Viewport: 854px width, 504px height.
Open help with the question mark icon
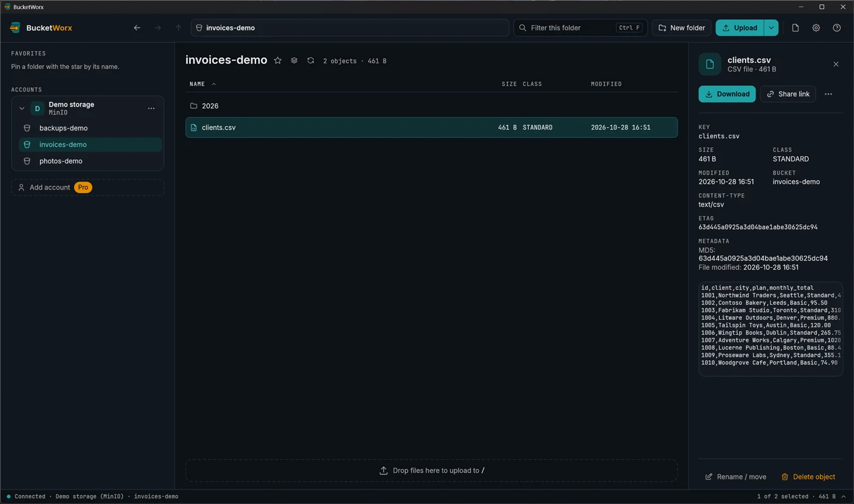(x=837, y=27)
